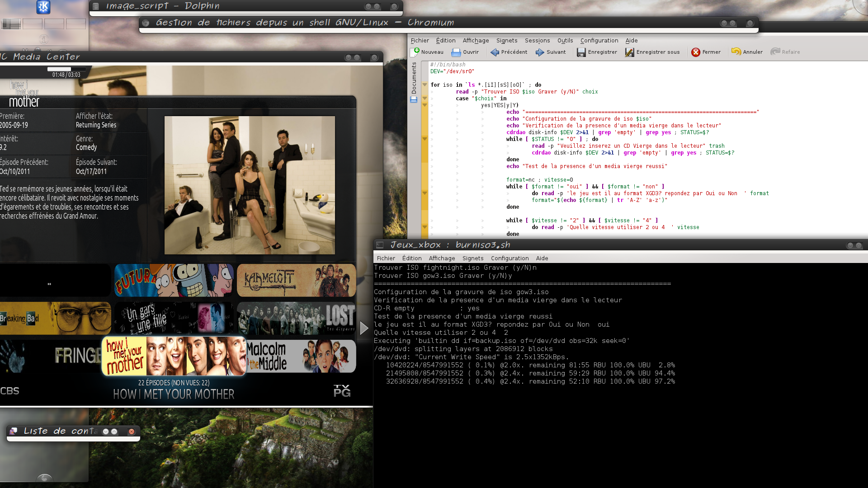
Task: Click the CBS network logo
Action: (x=9, y=391)
